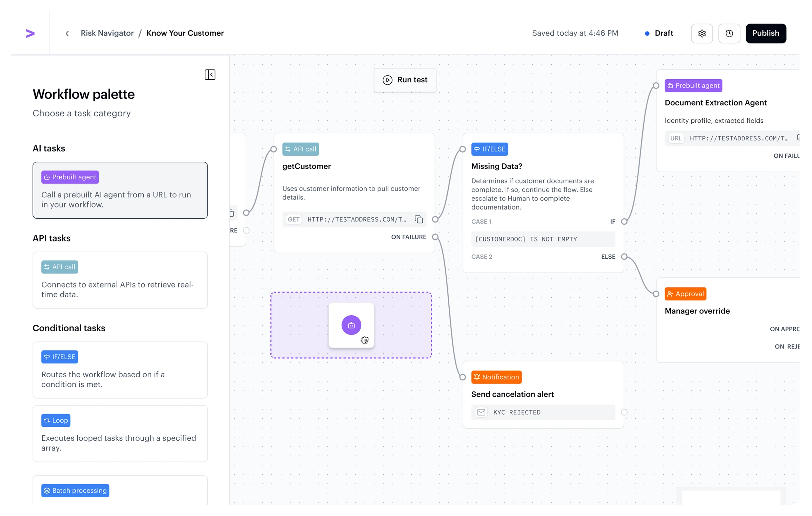Viewport: 812px width, 516px height.
Task: Click the Missing Data? node title
Action: pos(496,166)
